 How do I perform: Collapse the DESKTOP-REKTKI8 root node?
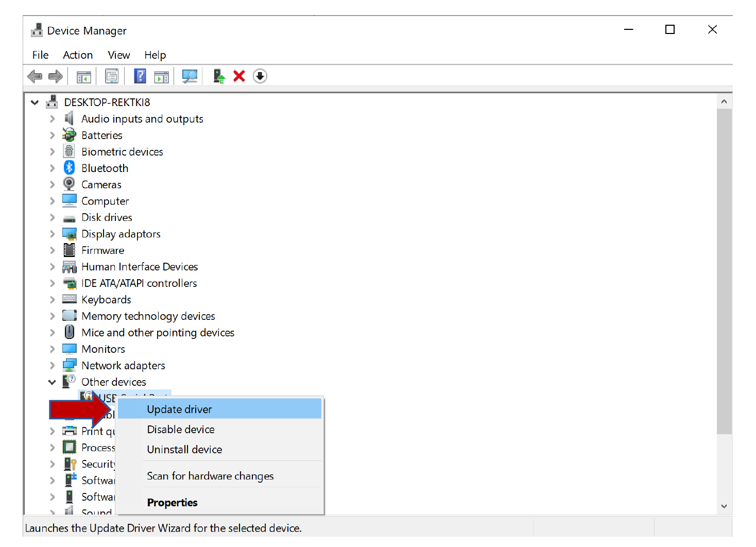pos(35,102)
